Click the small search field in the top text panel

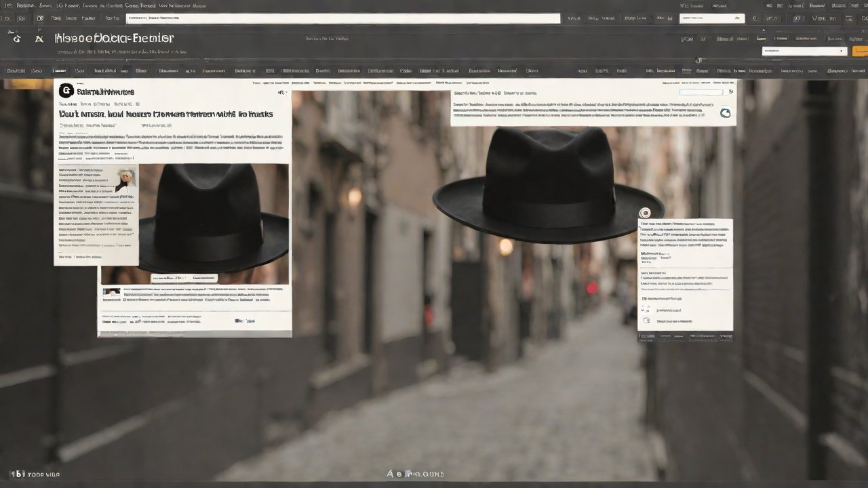pyautogui.click(x=701, y=92)
